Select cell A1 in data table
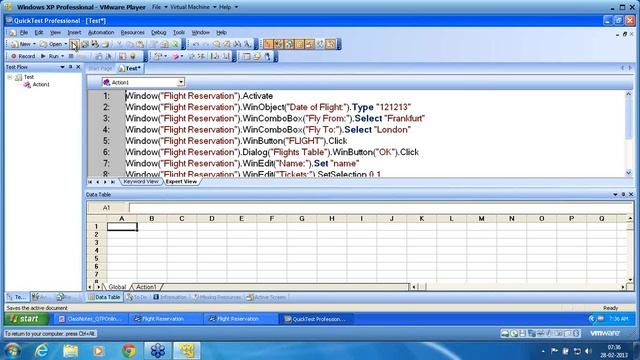This screenshot has height=360, width=640. (122, 227)
